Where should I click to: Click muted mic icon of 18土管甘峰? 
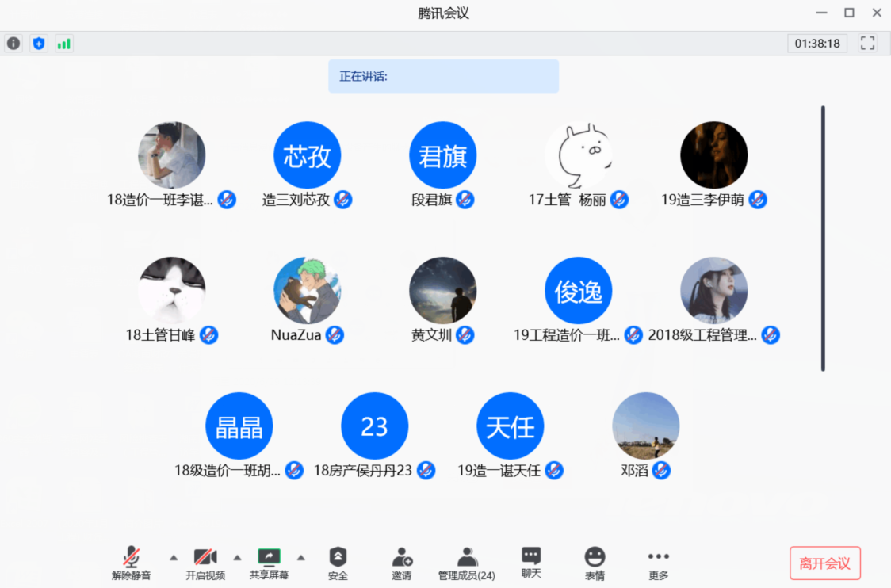pos(208,334)
